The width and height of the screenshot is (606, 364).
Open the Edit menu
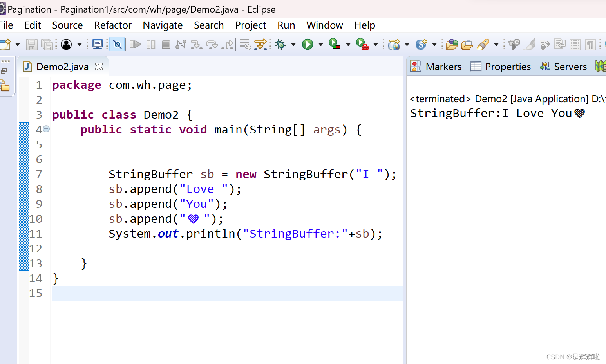[33, 25]
